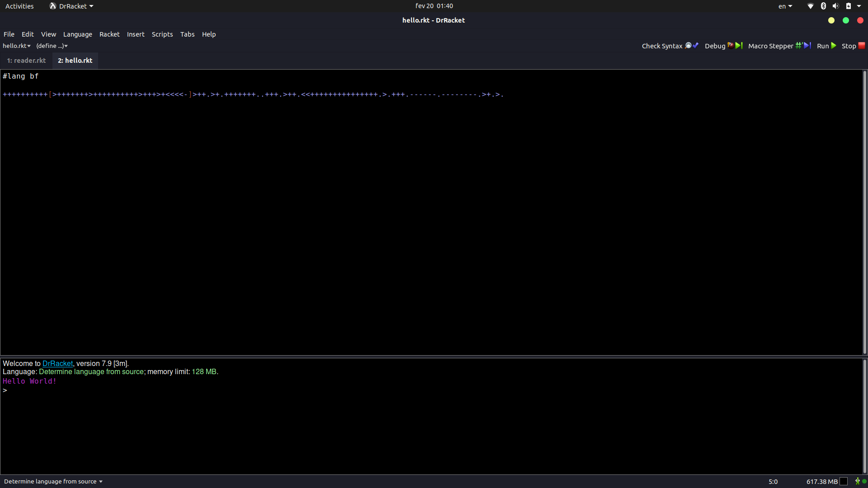868x488 pixels.
Task: Open the Scripts menu
Action: pos(162,34)
